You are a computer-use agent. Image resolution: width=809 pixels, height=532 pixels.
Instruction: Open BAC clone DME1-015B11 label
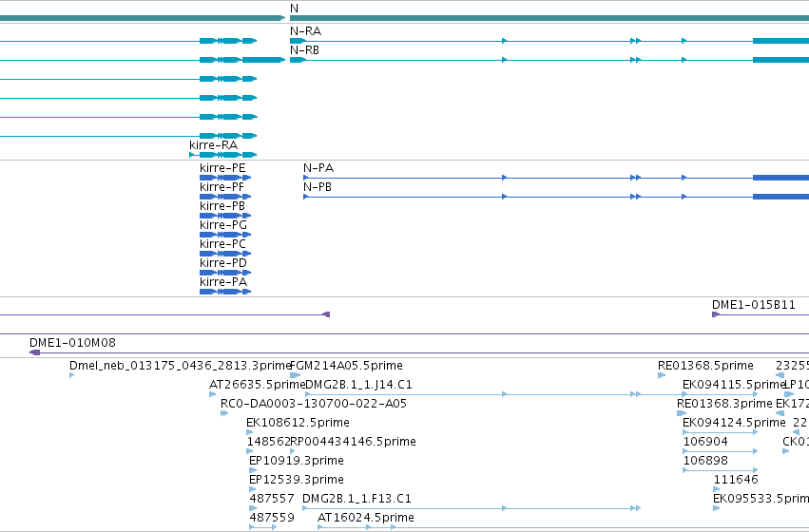point(754,304)
